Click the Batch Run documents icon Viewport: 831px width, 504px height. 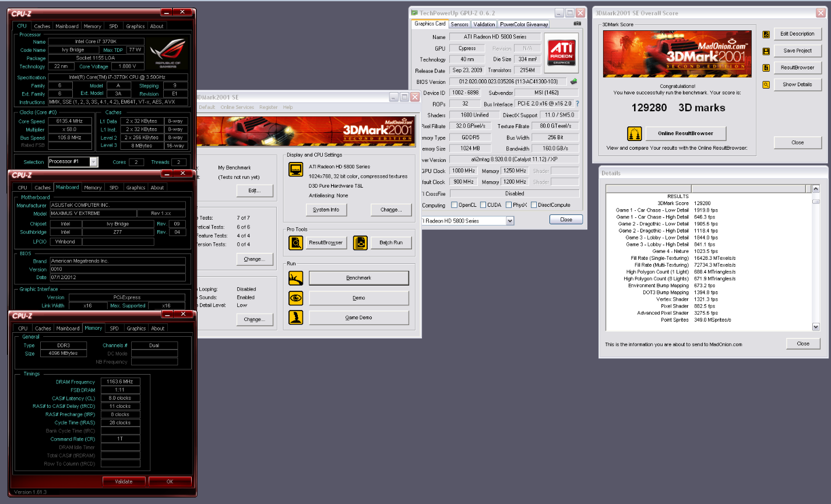(361, 242)
